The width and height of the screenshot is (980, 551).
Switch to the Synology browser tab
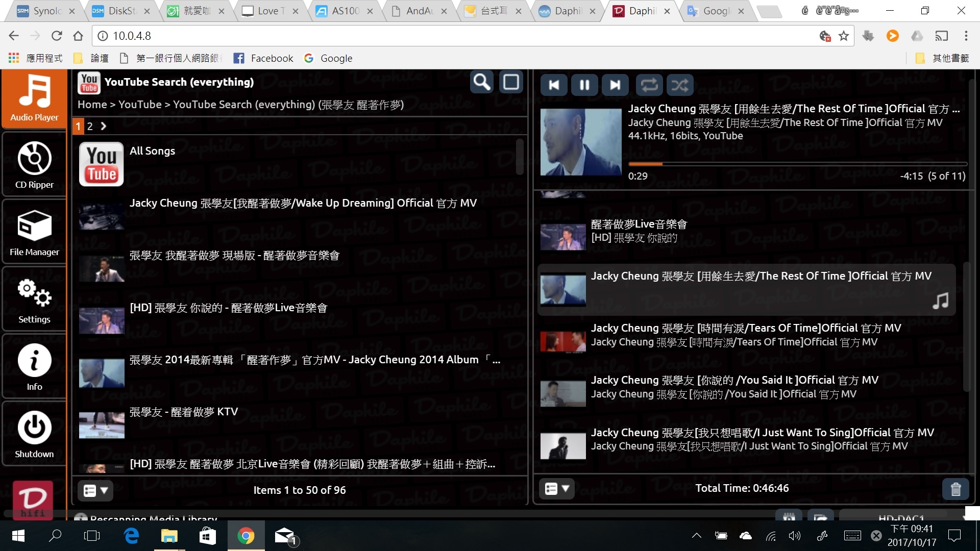click(46, 11)
